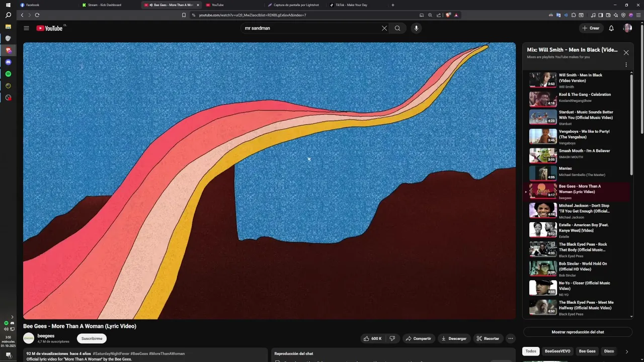Image resolution: width=644 pixels, height=362 pixels.
Task: Open the Brave Shields lion icon
Action: click(448, 15)
